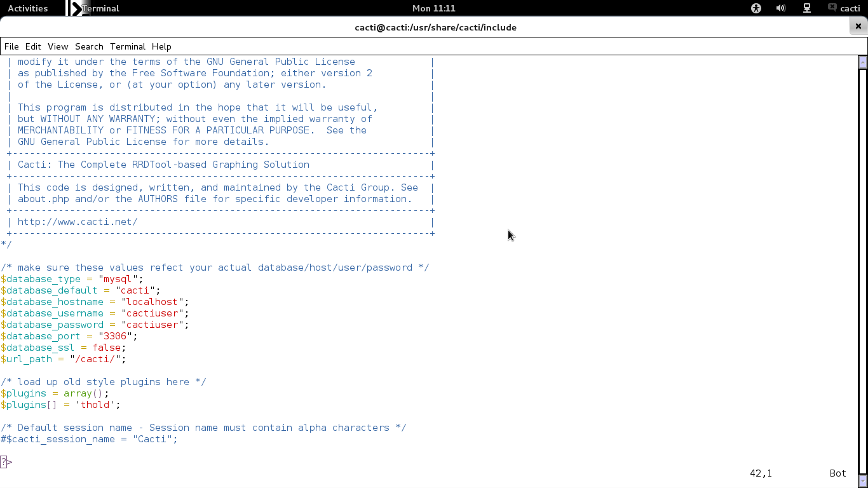Click scrollbar down arrow
The image size is (868, 488).
(862, 482)
